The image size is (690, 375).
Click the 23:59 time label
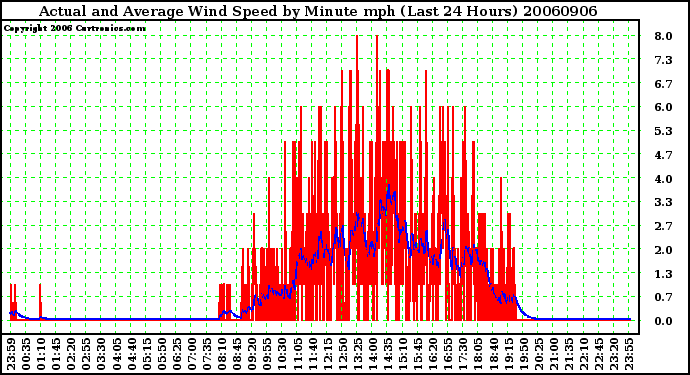(11, 354)
